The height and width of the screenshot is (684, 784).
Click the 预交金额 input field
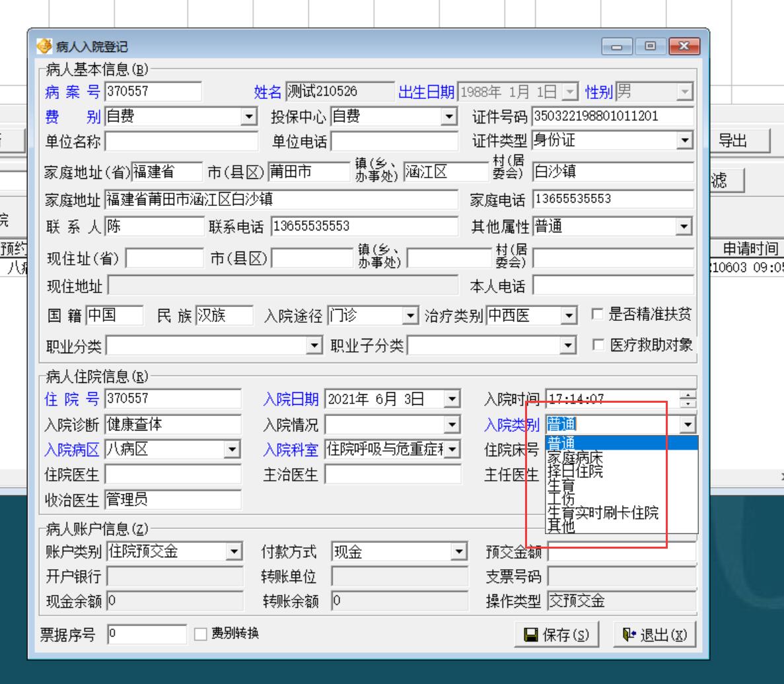click(622, 552)
